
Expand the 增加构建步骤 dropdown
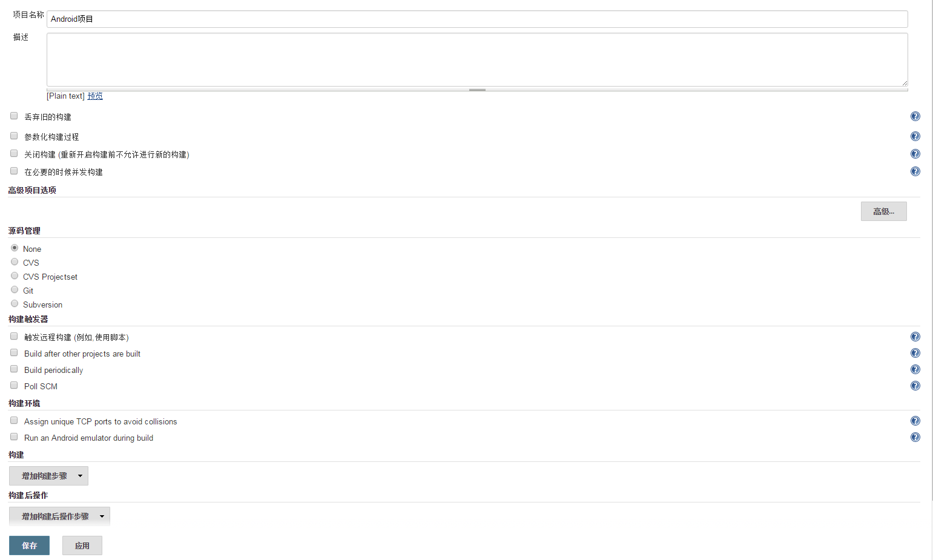point(48,476)
